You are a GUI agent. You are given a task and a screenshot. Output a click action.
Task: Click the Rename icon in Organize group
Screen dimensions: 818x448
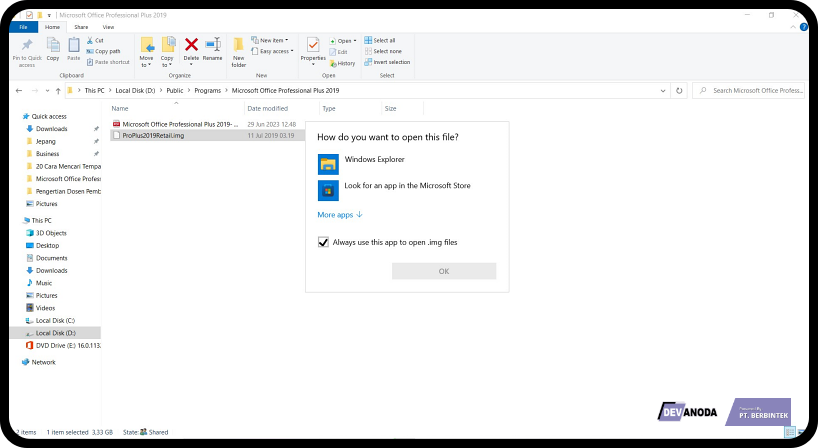pyautogui.click(x=212, y=45)
